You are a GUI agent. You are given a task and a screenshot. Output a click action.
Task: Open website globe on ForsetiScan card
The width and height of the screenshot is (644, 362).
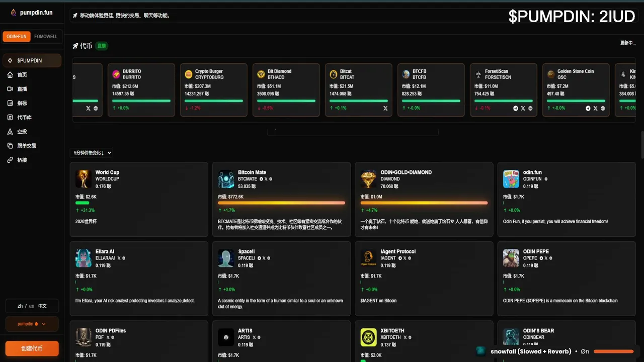(x=530, y=108)
